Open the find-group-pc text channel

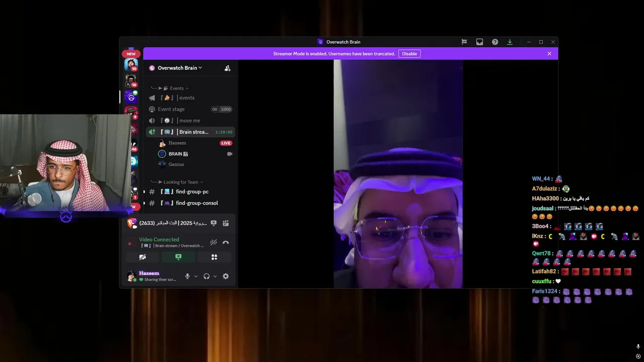coord(190,192)
